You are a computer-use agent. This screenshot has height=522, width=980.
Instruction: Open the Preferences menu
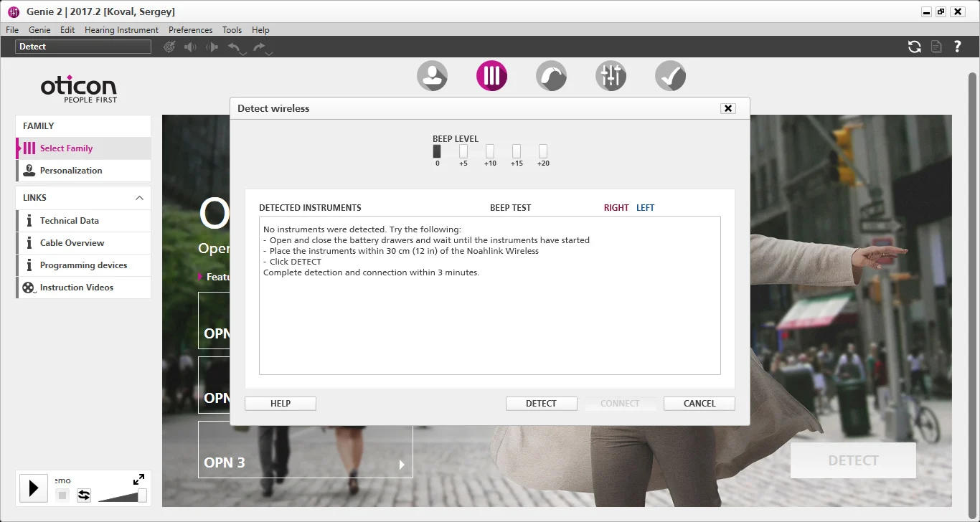[190, 30]
